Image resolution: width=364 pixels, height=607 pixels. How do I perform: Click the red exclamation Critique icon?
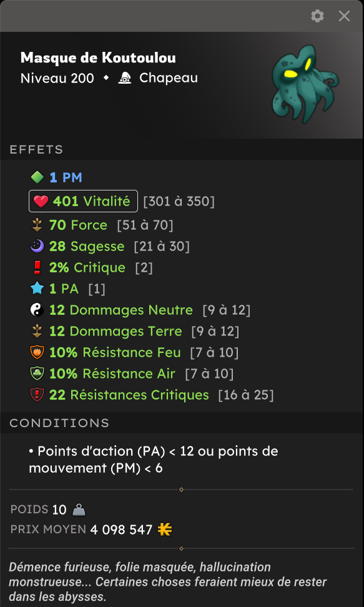tap(37, 267)
